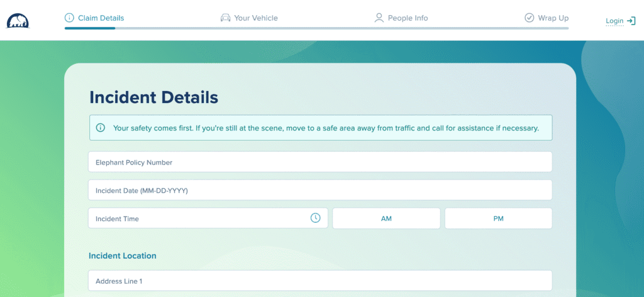The height and width of the screenshot is (297, 644).
Task: Click the Login arrow icon
Action: tap(631, 21)
